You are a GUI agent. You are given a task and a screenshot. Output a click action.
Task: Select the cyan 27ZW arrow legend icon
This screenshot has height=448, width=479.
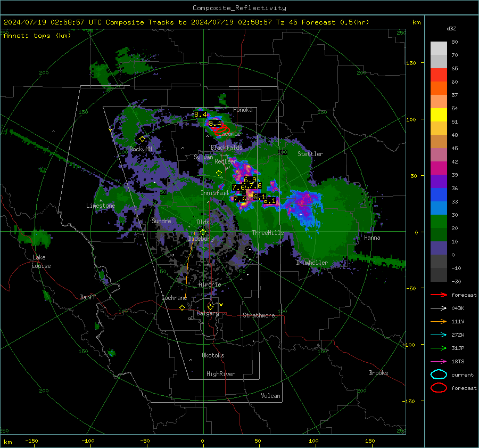[x=439, y=335]
